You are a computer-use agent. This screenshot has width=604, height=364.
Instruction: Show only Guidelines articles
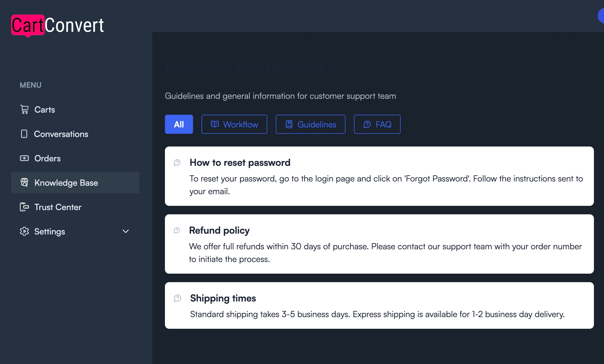[x=310, y=124]
